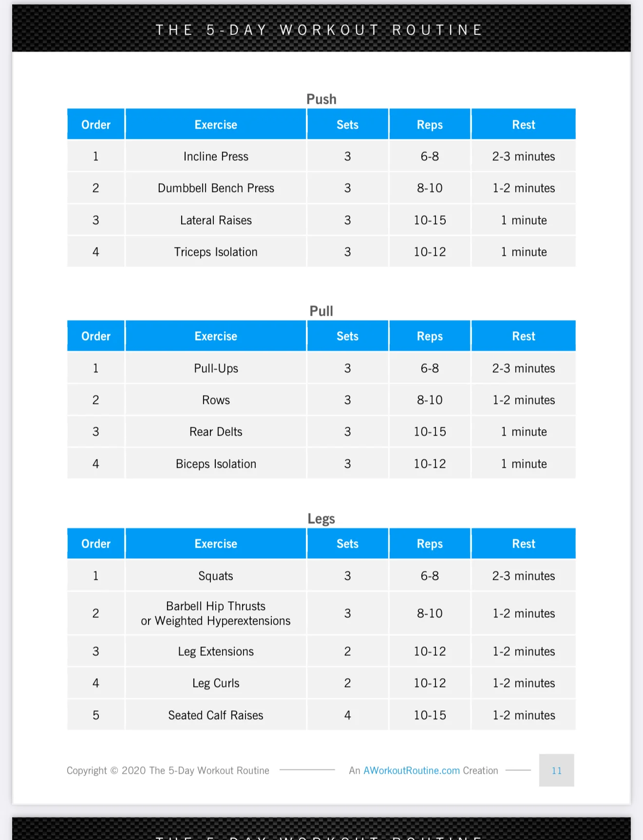Select the Incline Press exercise cell
This screenshot has height=840, width=643.
(216, 156)
